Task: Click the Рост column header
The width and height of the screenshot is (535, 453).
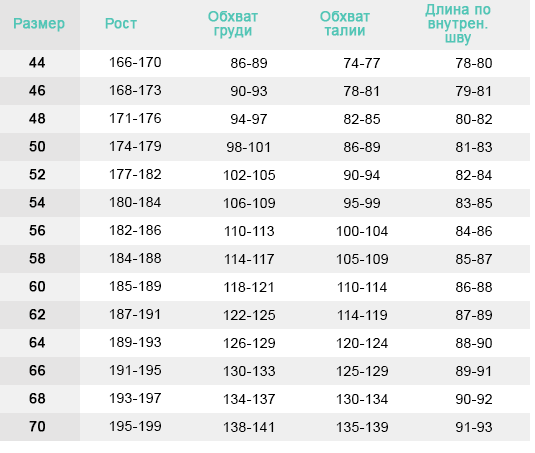Action: 121,24
